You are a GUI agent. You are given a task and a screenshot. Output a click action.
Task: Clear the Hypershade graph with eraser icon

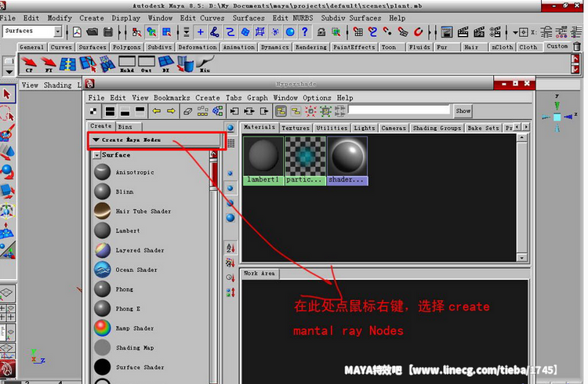coord(188,111)
